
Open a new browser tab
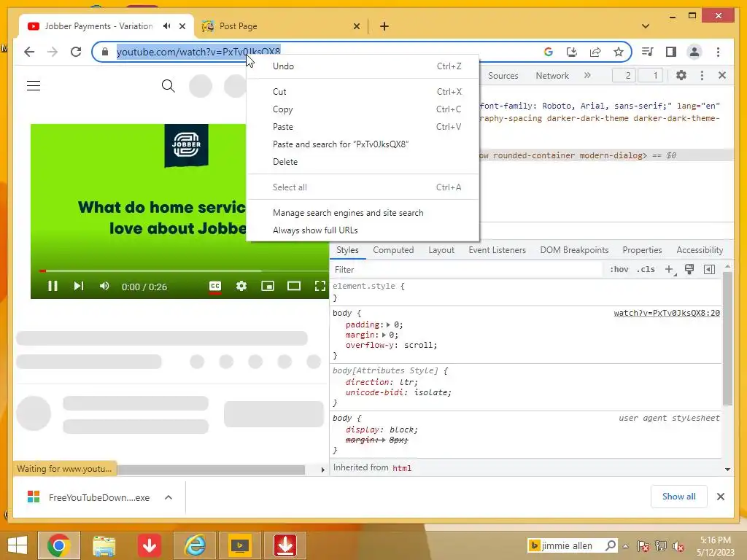coord(384,26)
